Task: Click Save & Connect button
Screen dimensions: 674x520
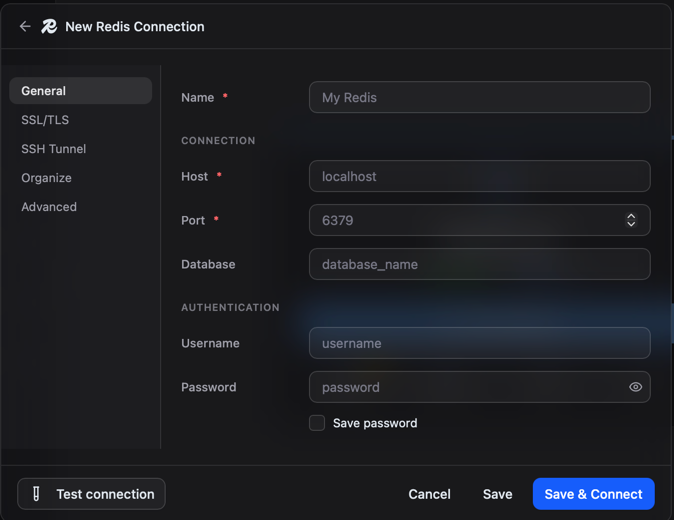Action: point(594,494)
